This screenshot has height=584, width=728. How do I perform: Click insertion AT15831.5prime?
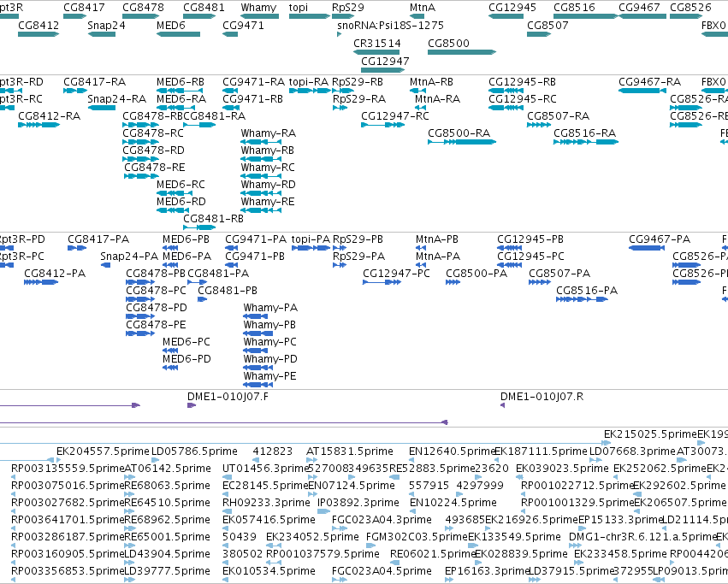point(350,451)
